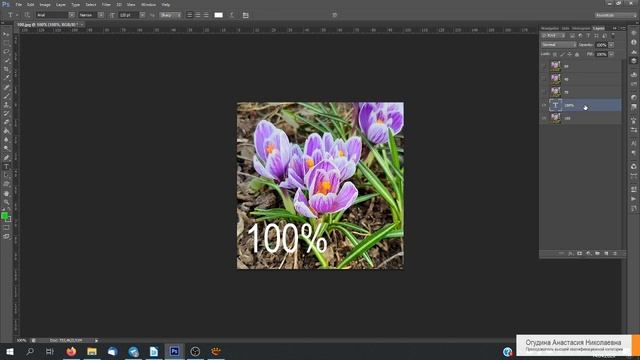Select the Shape tool

pos(7,184)
